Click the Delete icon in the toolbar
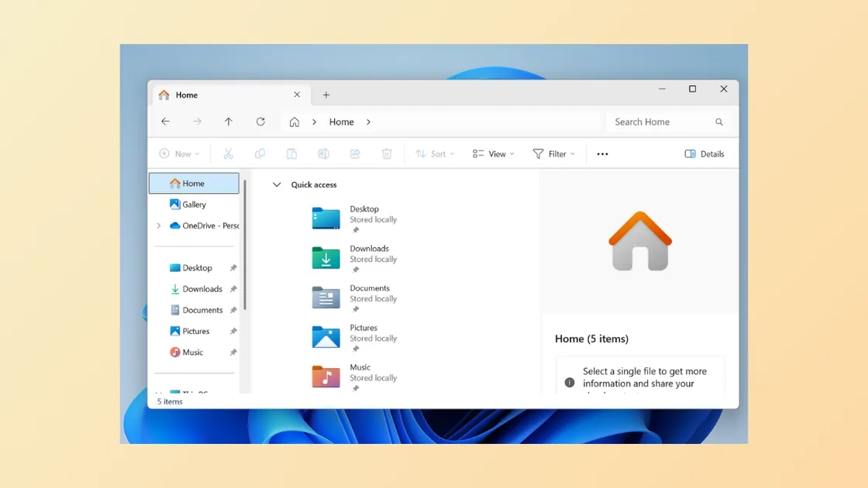Image resolution: width=868 pixels, height=488 pixels. (x=387, y=153)
